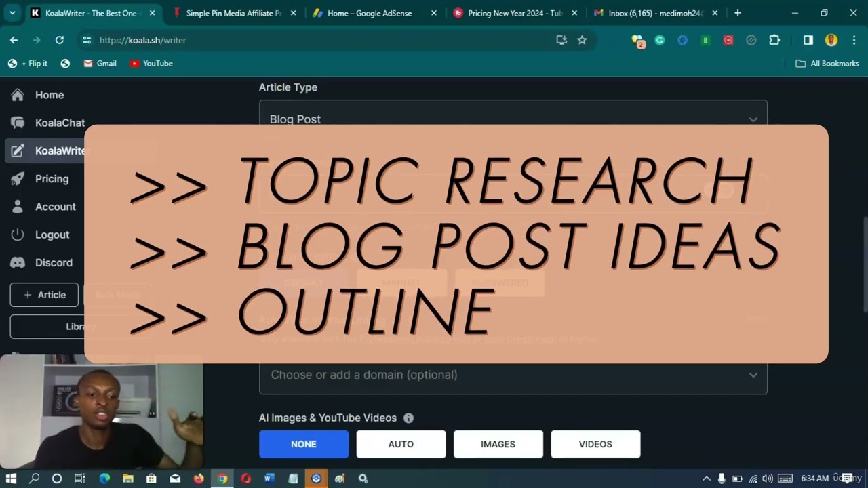868x488 pixels.
Task: Close the Gmail Inbox tab
Action: 715,13
